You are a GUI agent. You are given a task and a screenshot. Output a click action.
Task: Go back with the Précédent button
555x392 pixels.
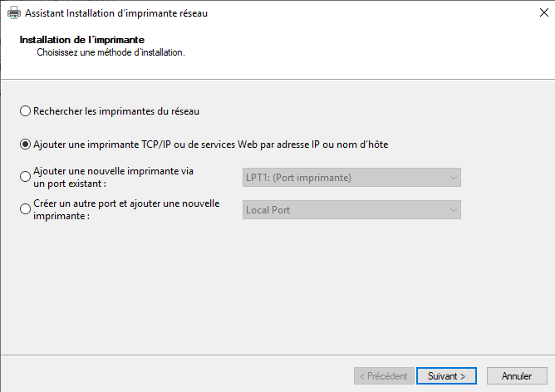click(384, 375)
